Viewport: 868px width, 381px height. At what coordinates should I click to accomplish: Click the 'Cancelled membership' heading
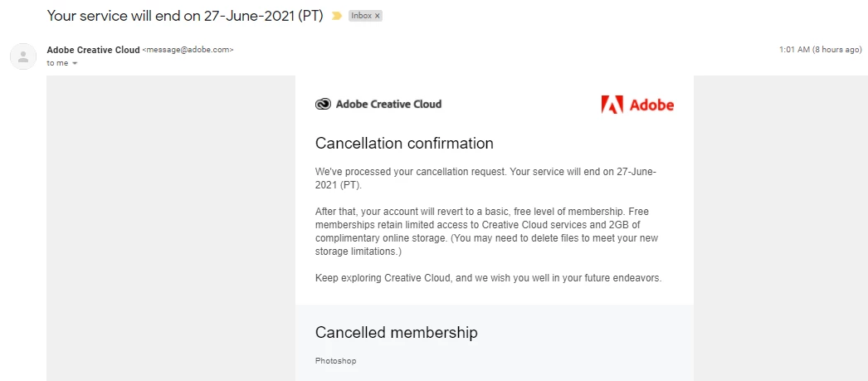[396, 333]
